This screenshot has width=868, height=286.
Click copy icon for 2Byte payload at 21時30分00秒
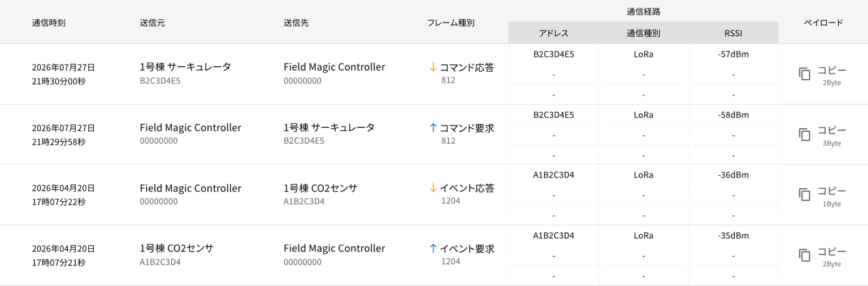pos(805,74)
